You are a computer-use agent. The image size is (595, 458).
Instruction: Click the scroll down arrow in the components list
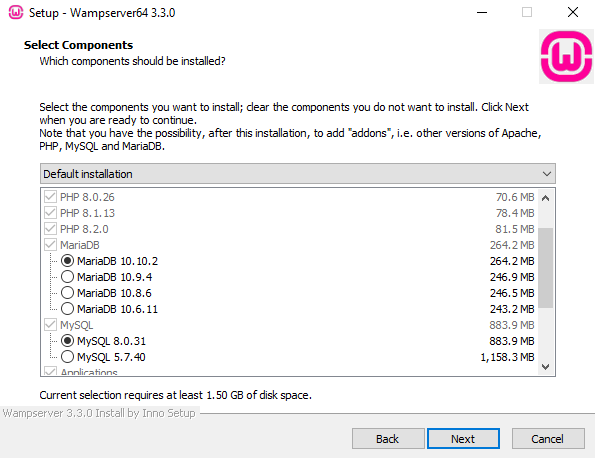point(545,367)
